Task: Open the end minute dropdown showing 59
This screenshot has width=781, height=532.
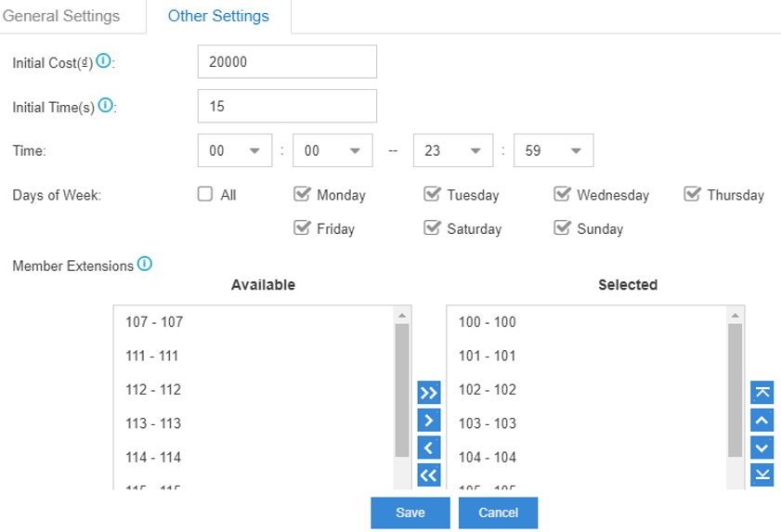Action: pos(553,150)
